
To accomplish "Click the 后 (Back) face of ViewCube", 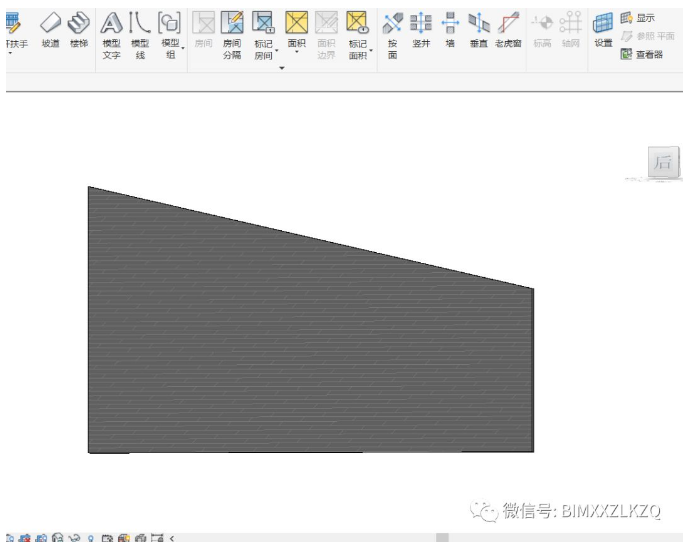I will click(663, 163).
